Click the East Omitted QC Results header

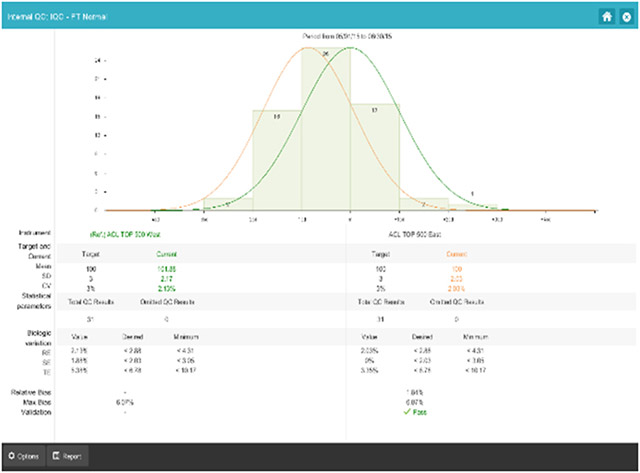coord(457,302)
